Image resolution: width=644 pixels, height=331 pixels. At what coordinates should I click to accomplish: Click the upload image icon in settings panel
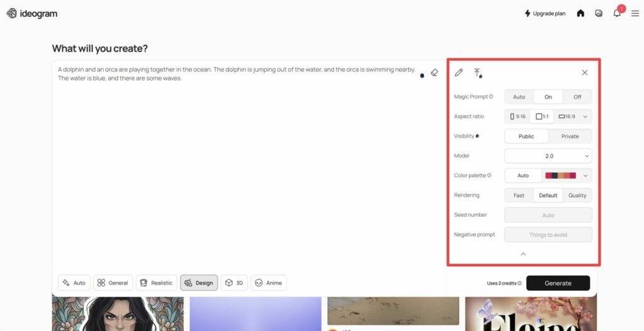point(478,73)
